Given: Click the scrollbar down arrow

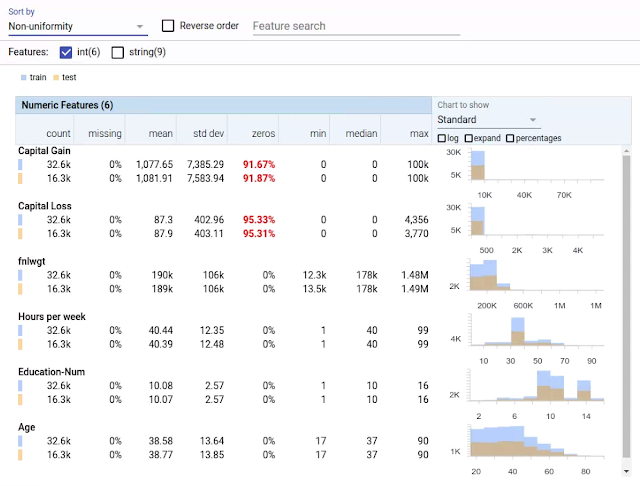Looking at the screenshot, I should pyautogui.click(x=627, y=472).
